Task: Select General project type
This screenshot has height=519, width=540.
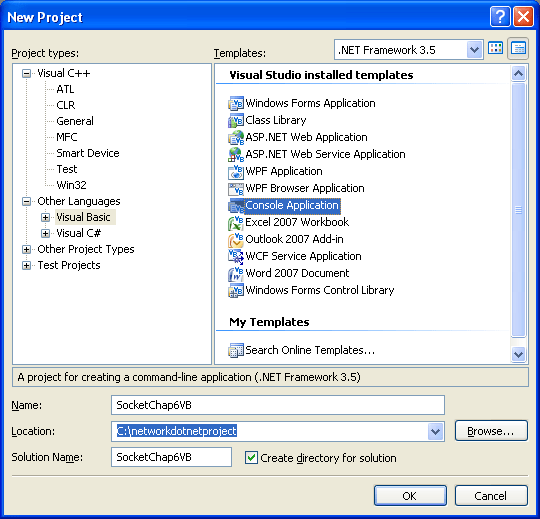Action: coord(75,121)
